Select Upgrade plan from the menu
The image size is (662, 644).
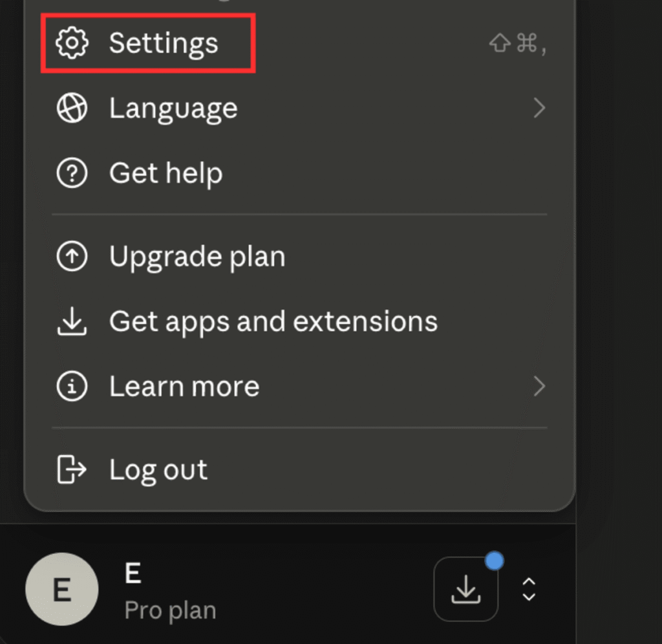(x=300, y=256)
